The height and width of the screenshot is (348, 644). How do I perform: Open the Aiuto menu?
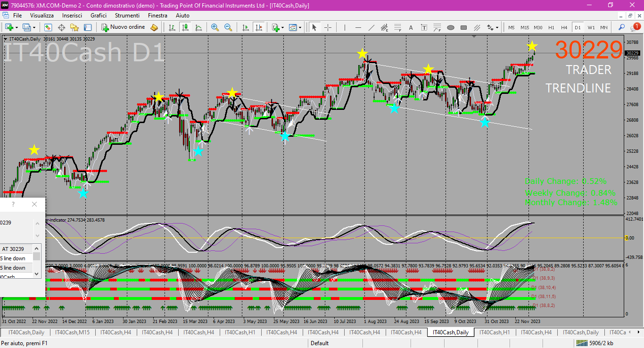pos(182,16)
